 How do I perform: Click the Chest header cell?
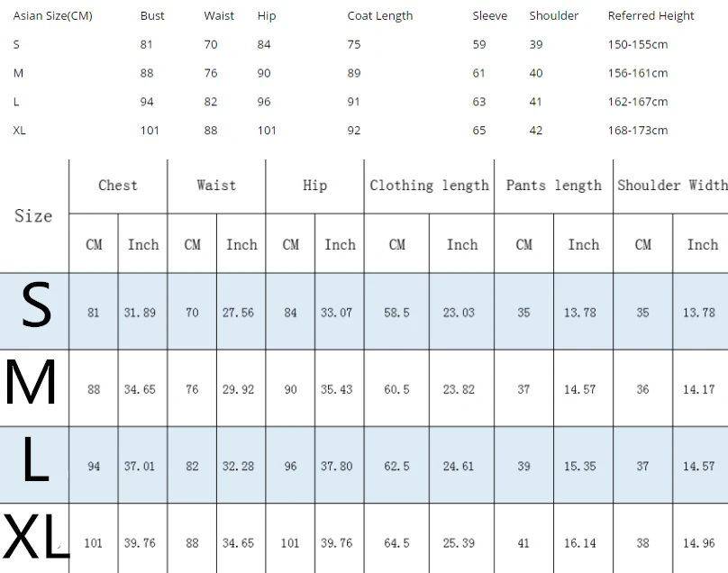(x=118, y=186)
